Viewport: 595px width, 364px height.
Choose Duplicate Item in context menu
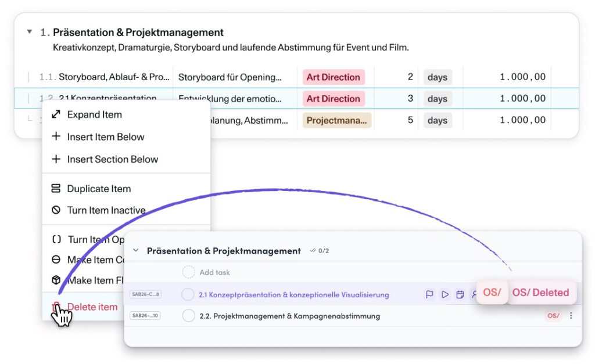click(x=99, y=189)
